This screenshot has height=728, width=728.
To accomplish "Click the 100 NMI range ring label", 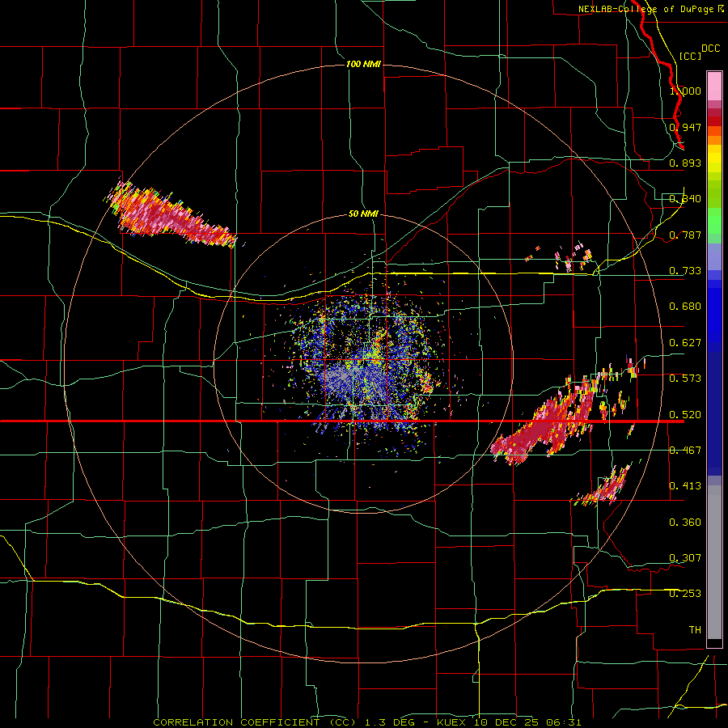I will [x=363, y=64].
